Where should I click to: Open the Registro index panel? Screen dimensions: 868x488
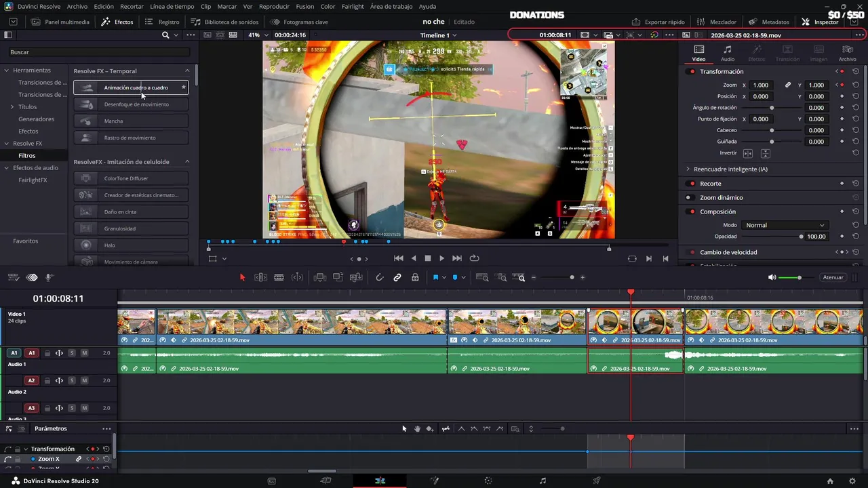(x=162, y=22)
